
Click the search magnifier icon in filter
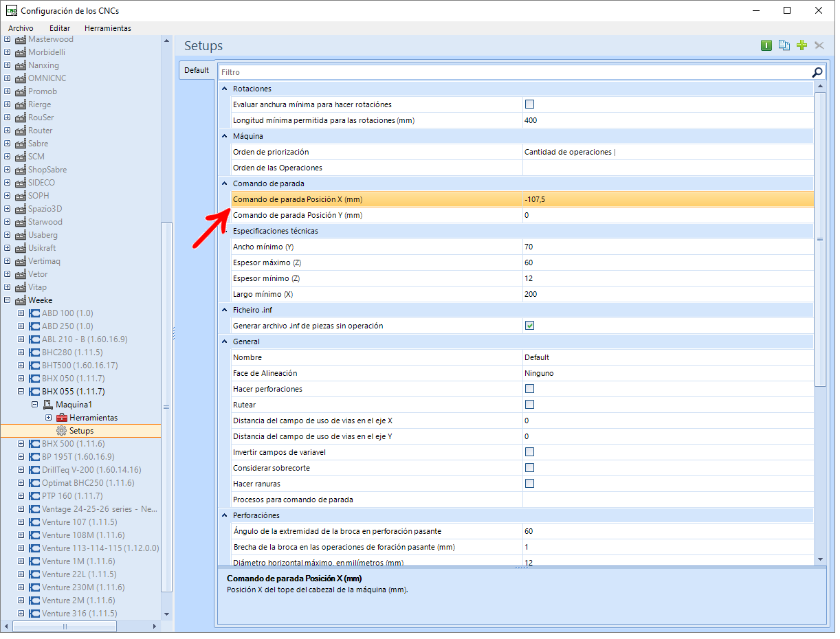tap(817, 72)
